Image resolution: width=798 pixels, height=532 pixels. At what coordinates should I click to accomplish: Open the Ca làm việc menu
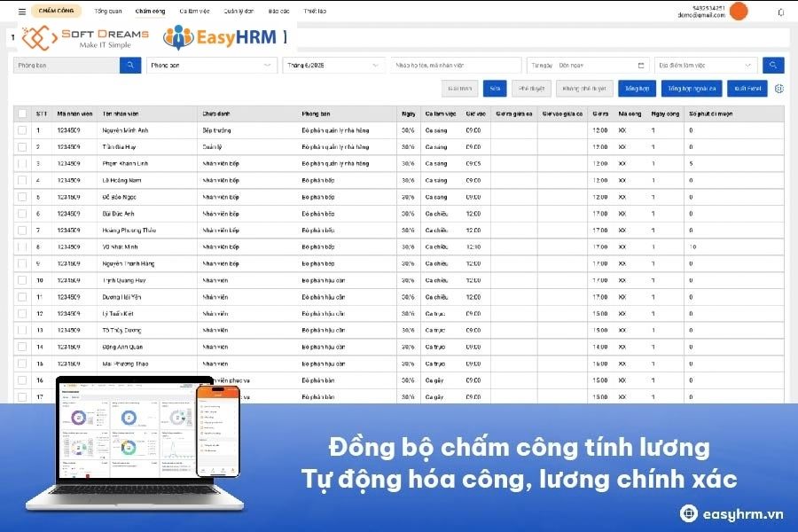coord(194,12)
